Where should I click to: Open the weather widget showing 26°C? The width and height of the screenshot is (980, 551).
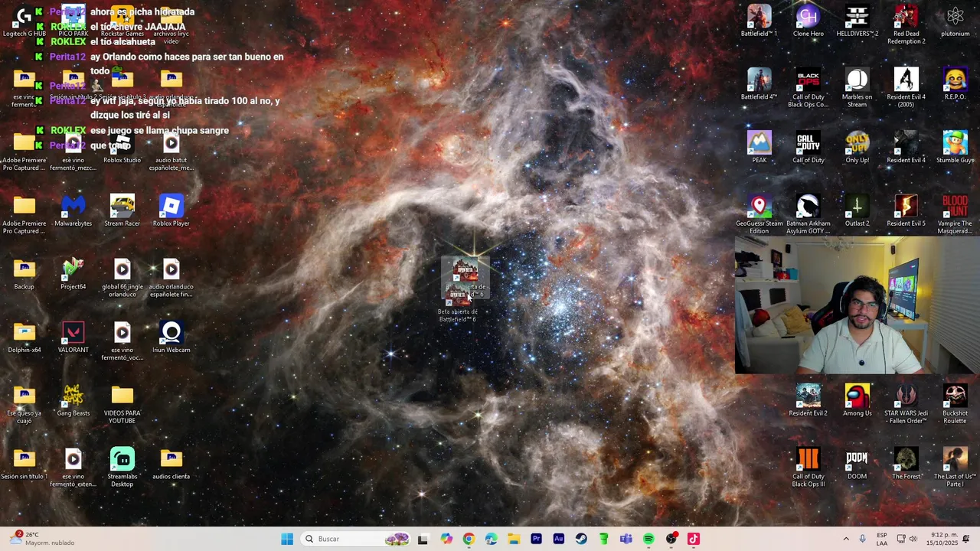click(x=42, y=539)
